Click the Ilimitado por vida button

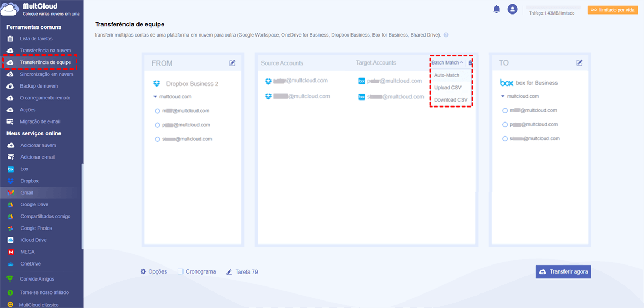click(612, 10)
